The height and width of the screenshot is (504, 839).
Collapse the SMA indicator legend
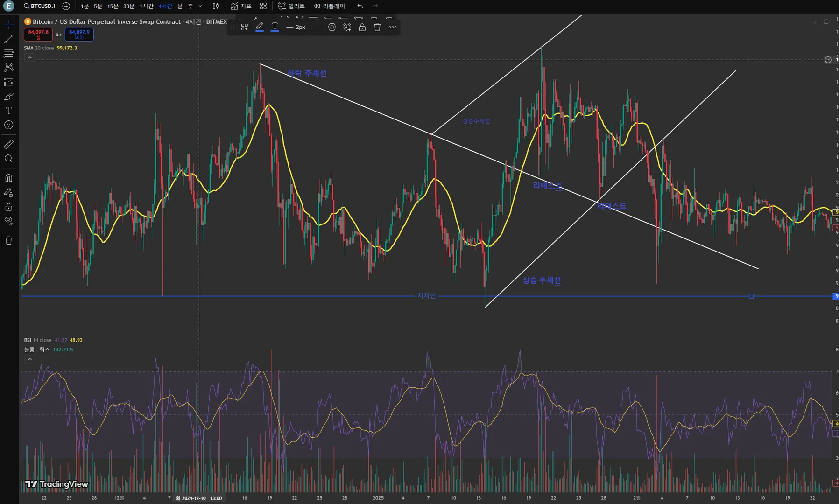tap(30, 57)
